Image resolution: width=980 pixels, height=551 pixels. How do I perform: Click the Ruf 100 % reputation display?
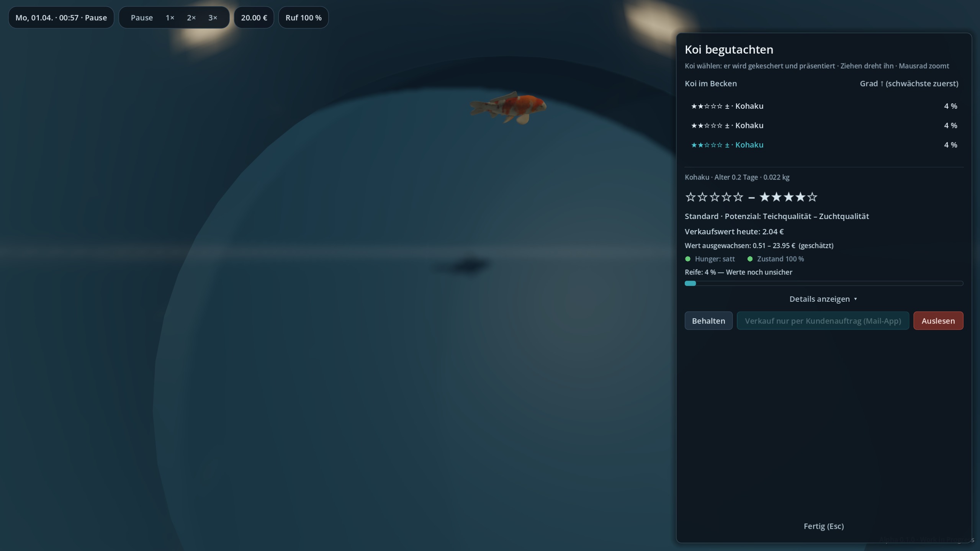(x=303, y=18)
